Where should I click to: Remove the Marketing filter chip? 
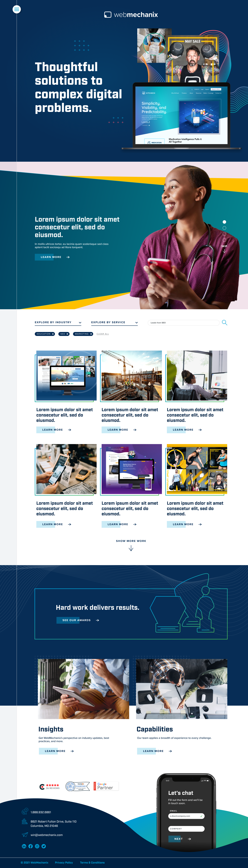(x=91, y=334)
